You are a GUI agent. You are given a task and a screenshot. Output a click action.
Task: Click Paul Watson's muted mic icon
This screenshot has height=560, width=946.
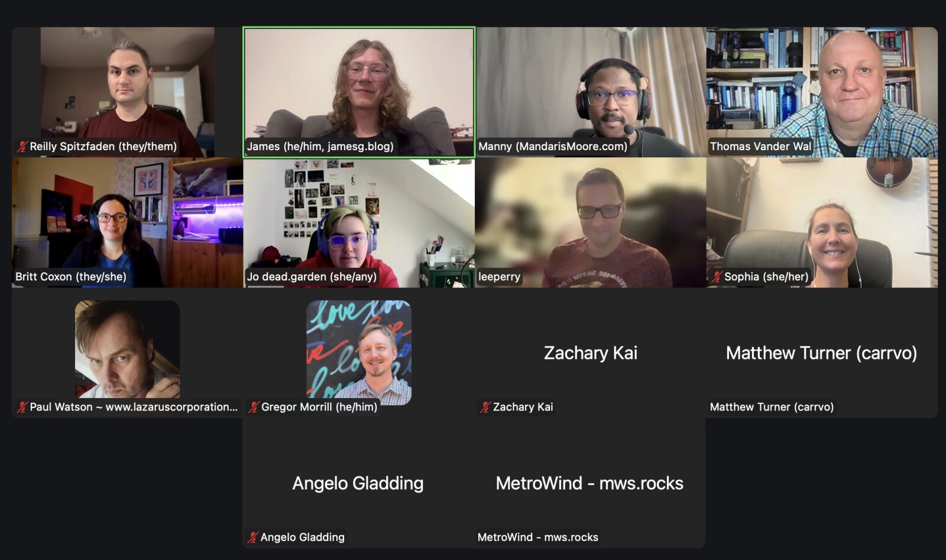point(22,407)
